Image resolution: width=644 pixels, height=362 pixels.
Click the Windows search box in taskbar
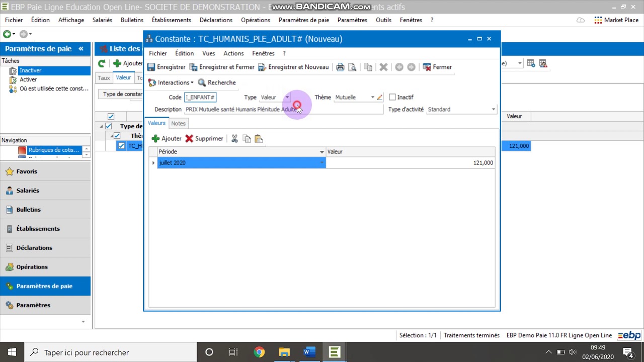pyautogui.click(x=111, y=352)
